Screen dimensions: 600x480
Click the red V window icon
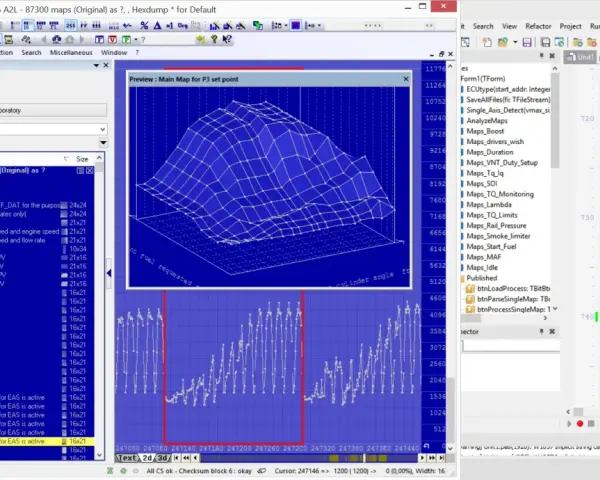(x=112, y=39)
